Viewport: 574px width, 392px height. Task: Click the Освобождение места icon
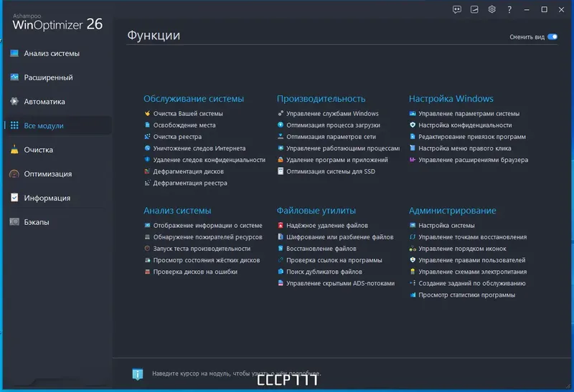tap(147, 125)
